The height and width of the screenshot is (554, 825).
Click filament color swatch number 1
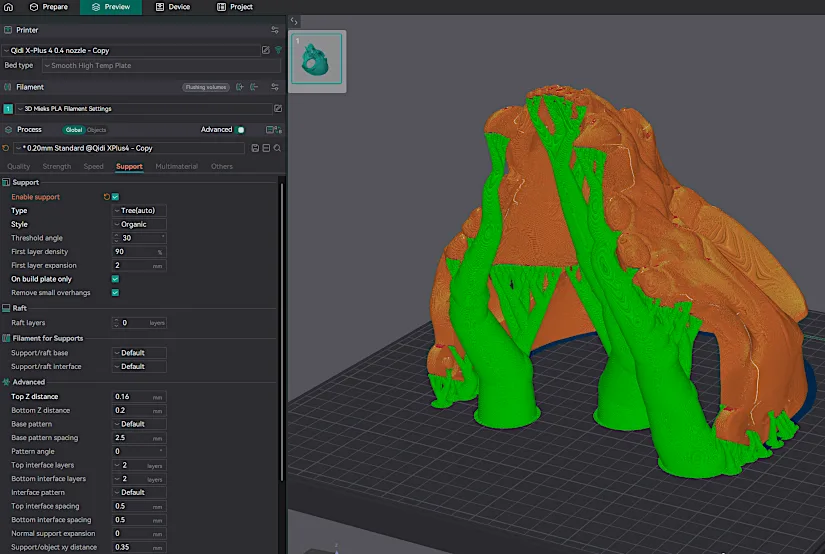coord(8,109)
